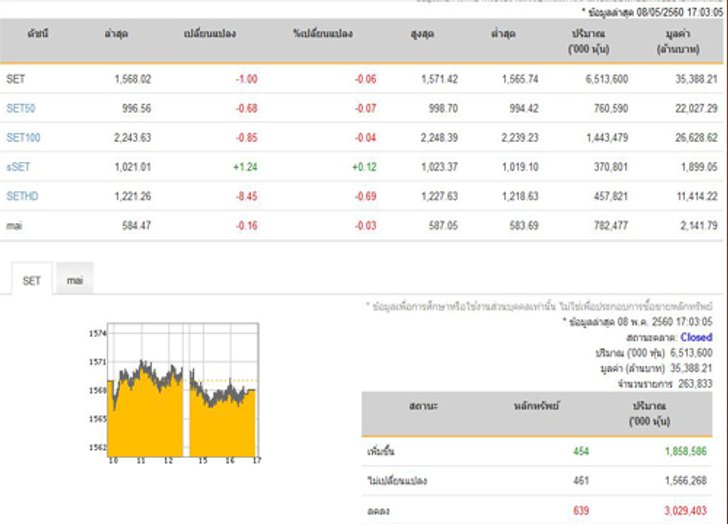Screen dimensions: 728x524
Task: Click declining securities count 639
Action: [x=581, y=511]
